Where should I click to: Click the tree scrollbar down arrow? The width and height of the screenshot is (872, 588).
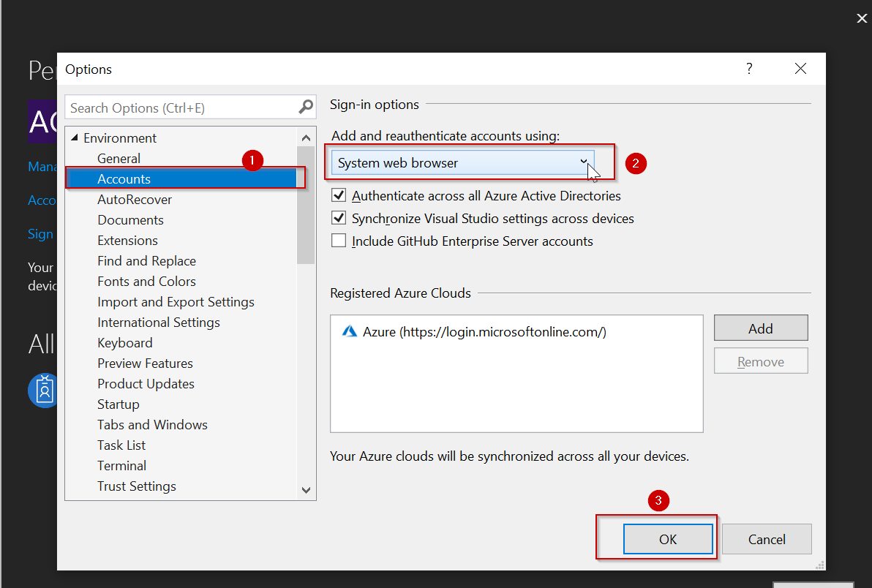coord(306,490)
